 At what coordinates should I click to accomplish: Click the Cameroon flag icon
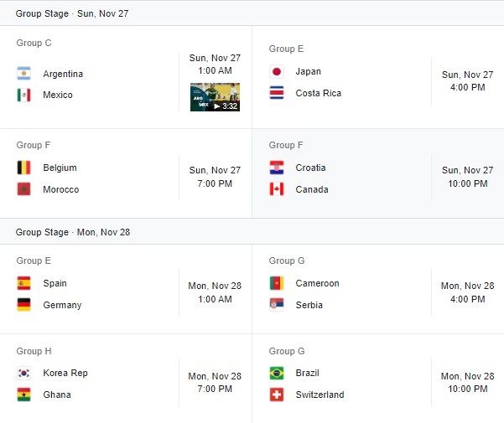(277, 283)
